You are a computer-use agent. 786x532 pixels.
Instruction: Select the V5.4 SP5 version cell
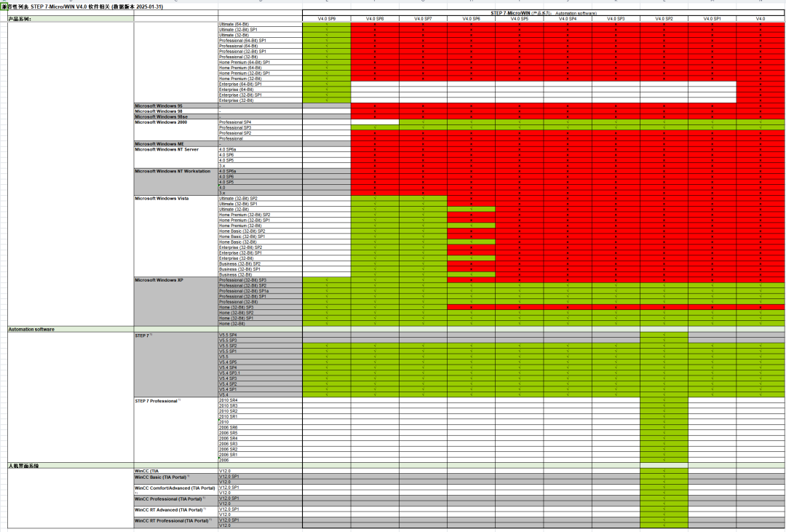coord(260,362)
